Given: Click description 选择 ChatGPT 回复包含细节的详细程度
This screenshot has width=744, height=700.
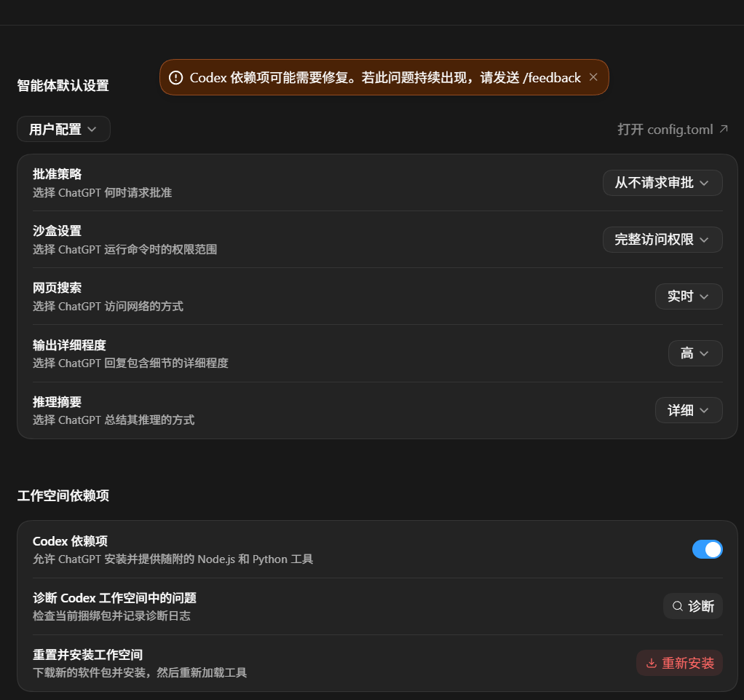Looking at the screenshot, I should (130, 363).
